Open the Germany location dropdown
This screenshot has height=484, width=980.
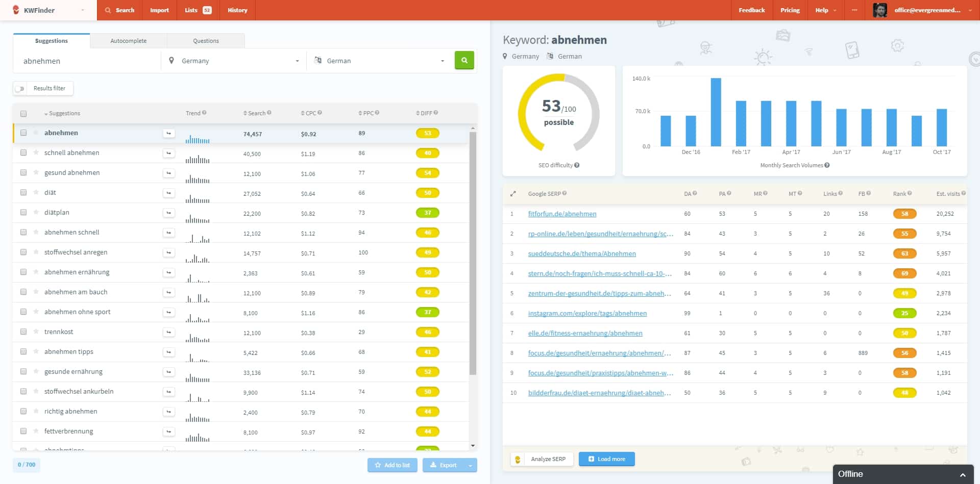click(x=235, y=61)
